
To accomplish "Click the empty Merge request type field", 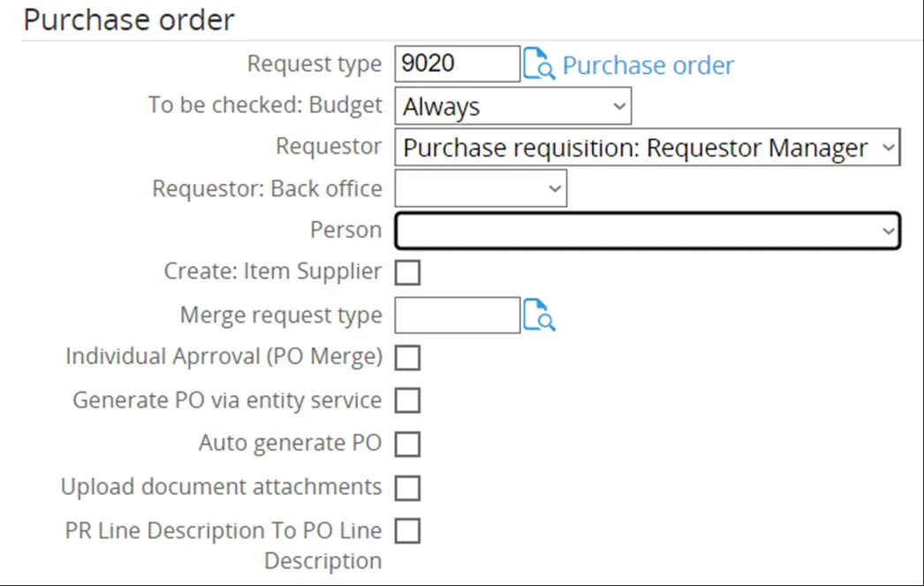I will pyautogui.click(x=457, y=315).
